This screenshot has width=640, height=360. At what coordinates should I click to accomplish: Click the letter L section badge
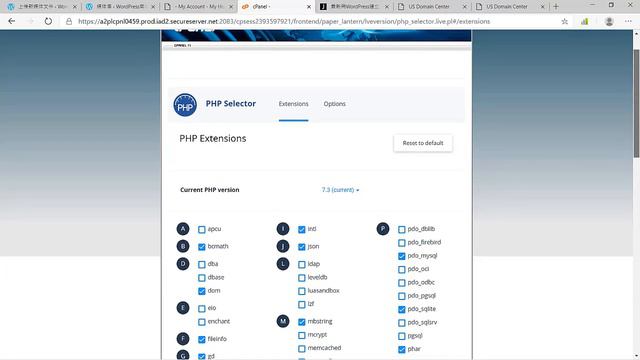pyautogui.click(x=283, y=264)
